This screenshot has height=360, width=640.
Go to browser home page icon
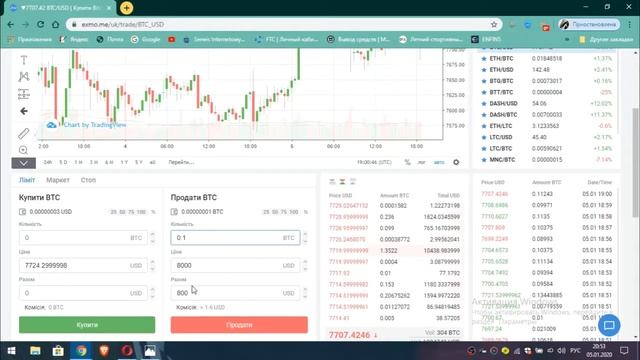tap(56, 24)
